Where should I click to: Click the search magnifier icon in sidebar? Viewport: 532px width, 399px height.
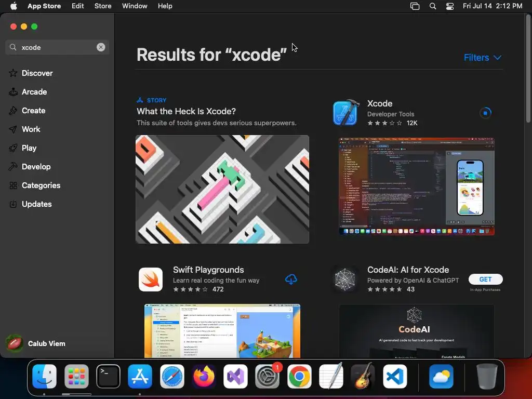pos(13,47)
